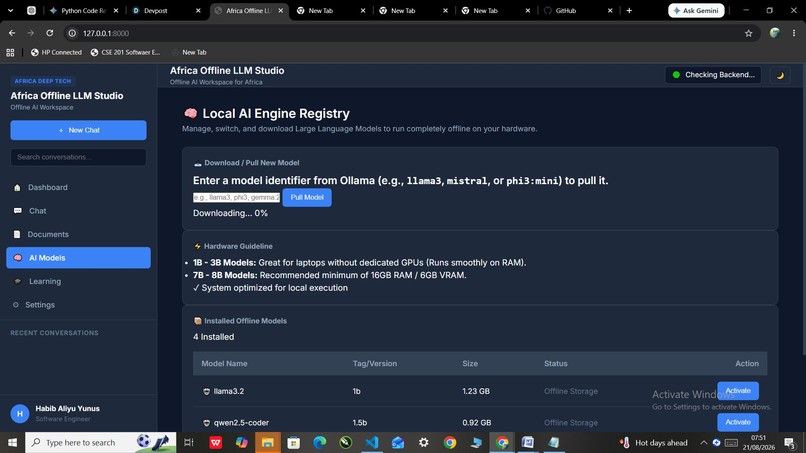Open Microsoft Store from taskbar
The height and width of the screenshot is (453, 806).
click(294, 442)
